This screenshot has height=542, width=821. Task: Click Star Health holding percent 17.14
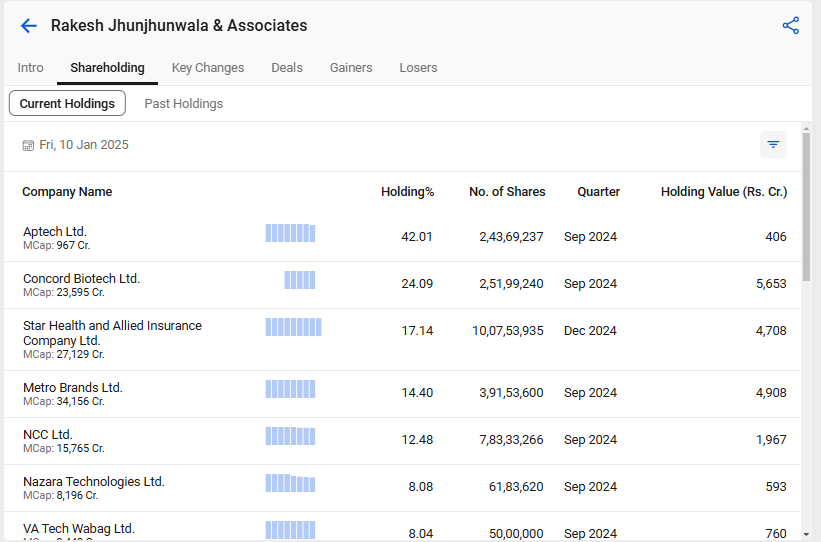click(x=417, y=331)
